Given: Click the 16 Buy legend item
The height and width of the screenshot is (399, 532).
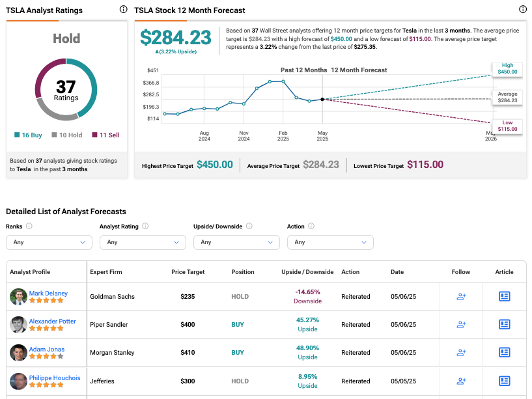Looking at the screenshot, I should (x=28, y=135).
